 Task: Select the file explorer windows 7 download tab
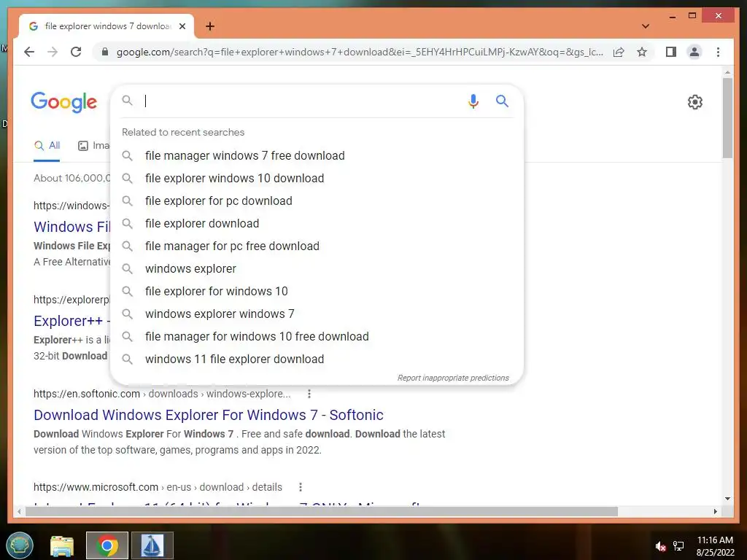point(106,26)
